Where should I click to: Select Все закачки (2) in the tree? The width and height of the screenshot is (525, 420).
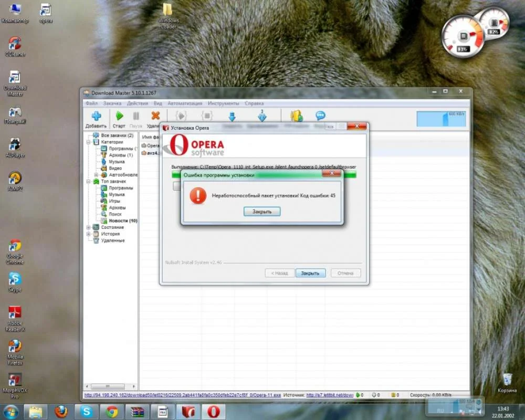[117, 135]
